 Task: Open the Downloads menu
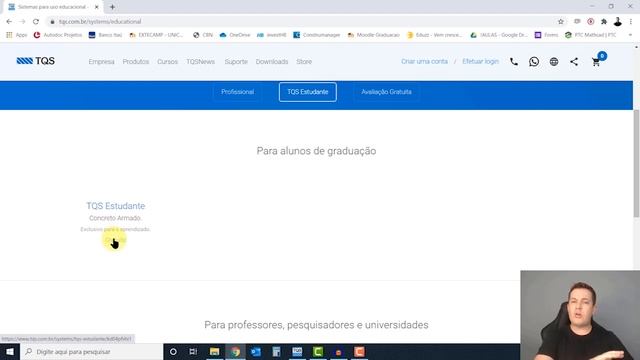[272, 62]
